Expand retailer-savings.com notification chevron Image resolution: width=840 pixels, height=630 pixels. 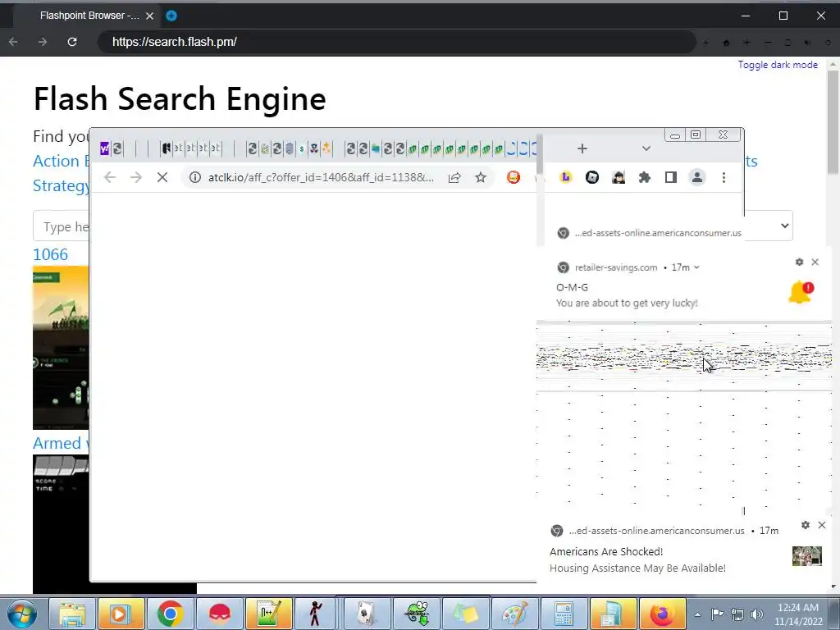(x=696, y=267)
